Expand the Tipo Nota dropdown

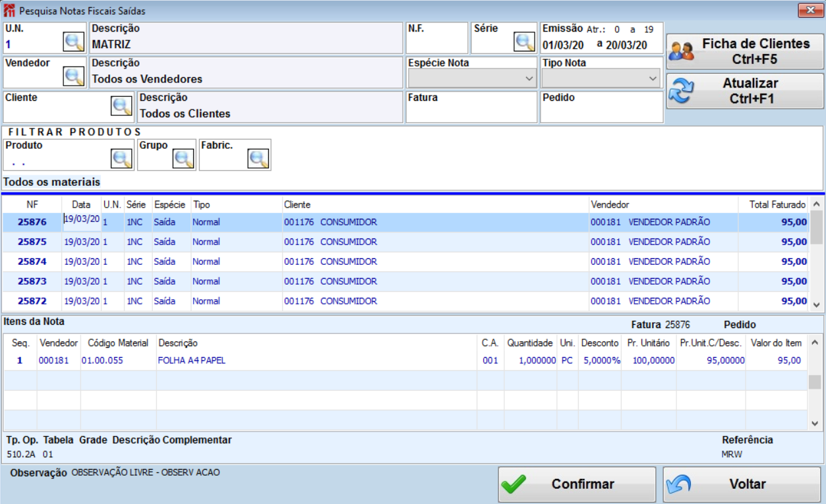653,78
